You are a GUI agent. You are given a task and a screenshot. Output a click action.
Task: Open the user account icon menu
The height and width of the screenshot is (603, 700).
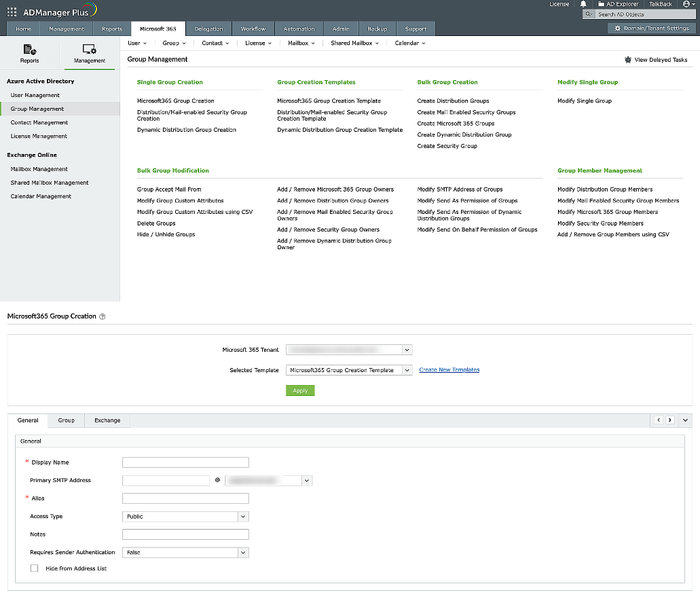click(x=689, y=4)
